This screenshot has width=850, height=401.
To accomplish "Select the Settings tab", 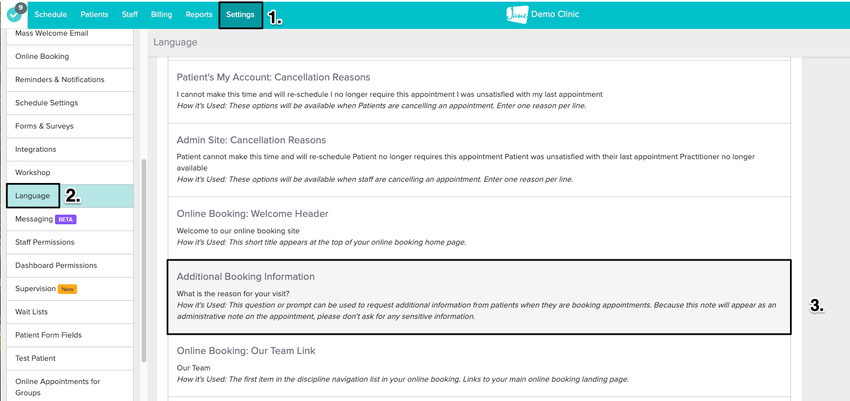I will pos(240,15).
